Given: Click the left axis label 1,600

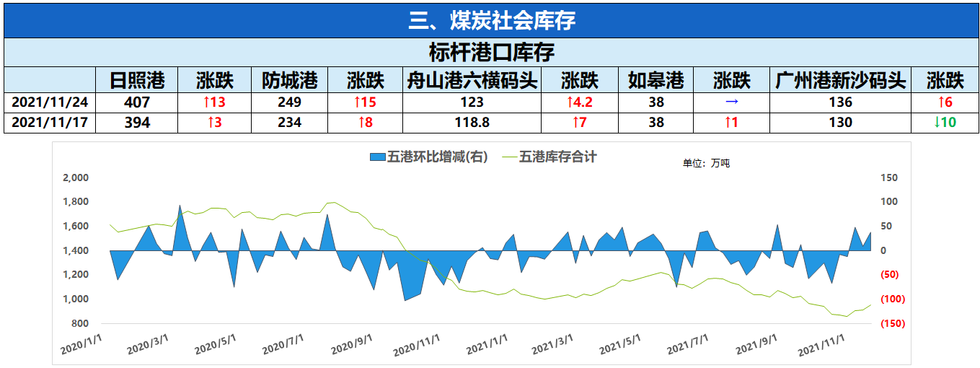Looking at the screenshot, I should [76, 227].
